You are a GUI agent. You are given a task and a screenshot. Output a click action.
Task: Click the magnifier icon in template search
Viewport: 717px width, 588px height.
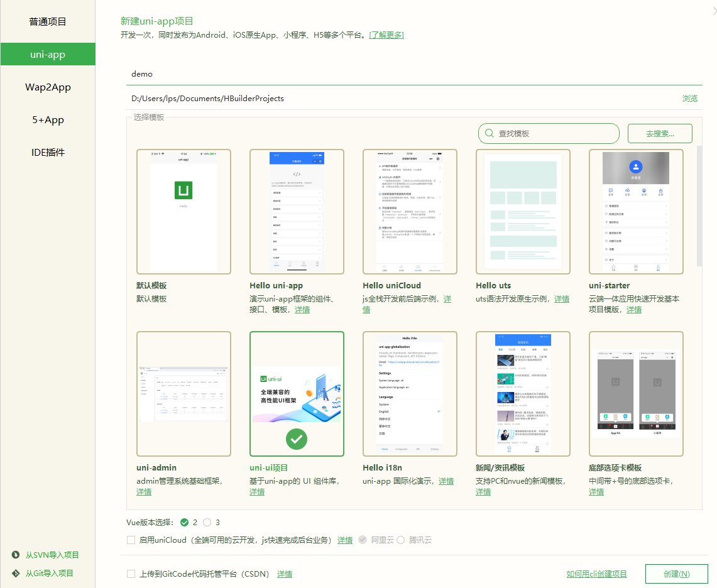tap(490, 133)
